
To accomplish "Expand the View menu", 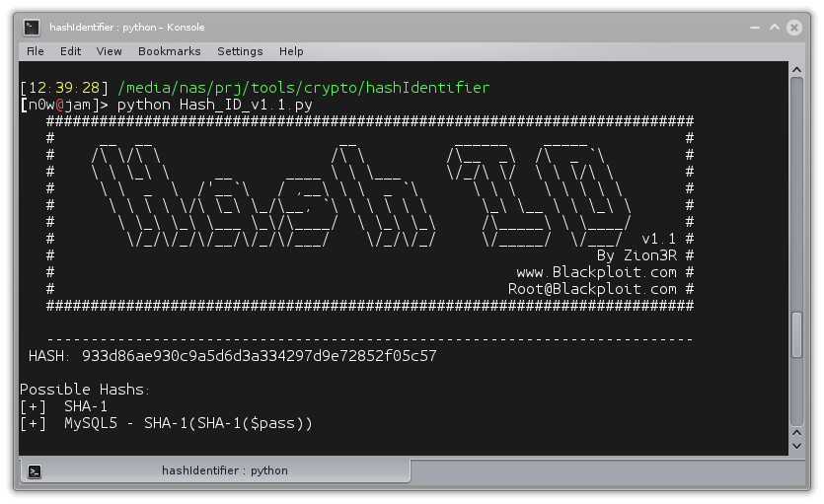I will click(109, 51).
